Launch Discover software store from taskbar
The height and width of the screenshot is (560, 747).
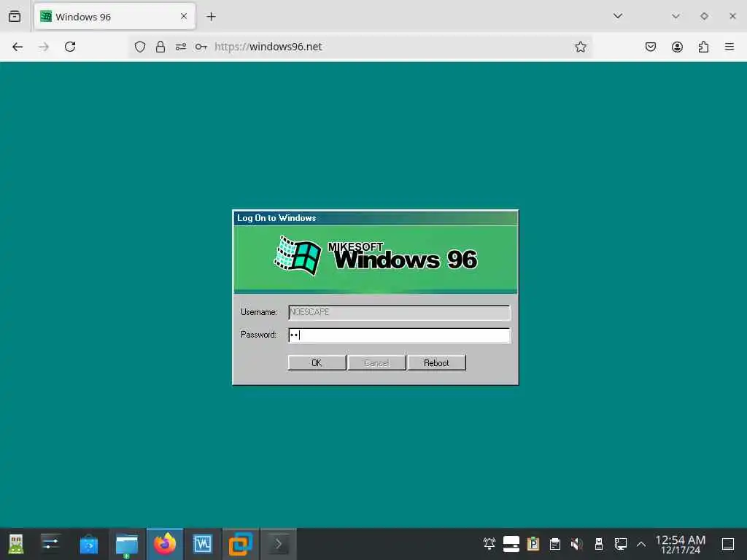coord(88,544)
